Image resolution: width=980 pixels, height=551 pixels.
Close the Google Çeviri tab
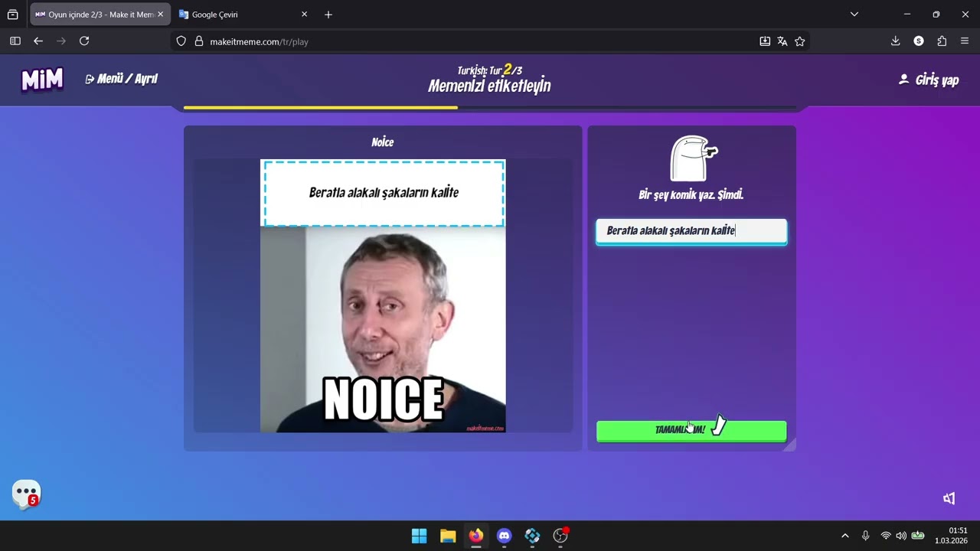304,15
